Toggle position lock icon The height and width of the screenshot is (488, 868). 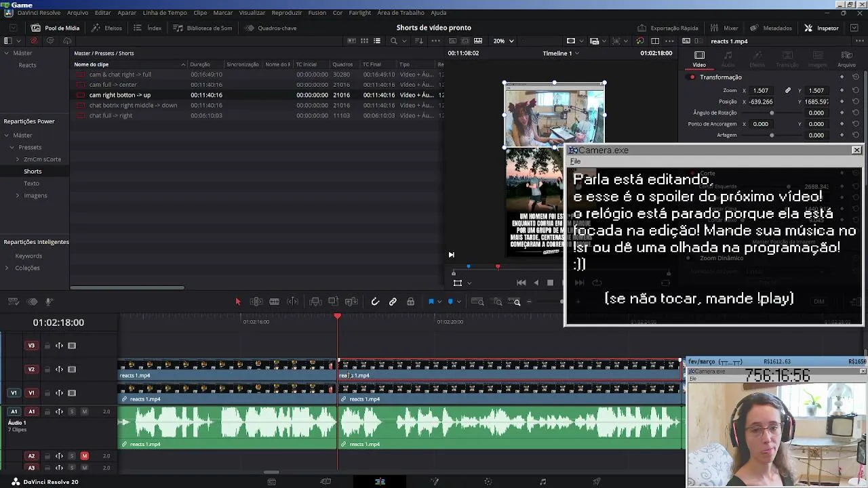click(410, 302)
